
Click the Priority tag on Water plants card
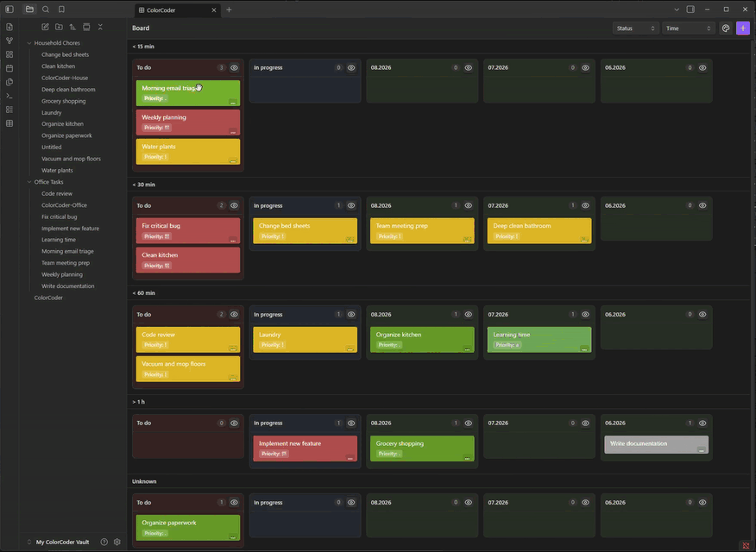155,157
